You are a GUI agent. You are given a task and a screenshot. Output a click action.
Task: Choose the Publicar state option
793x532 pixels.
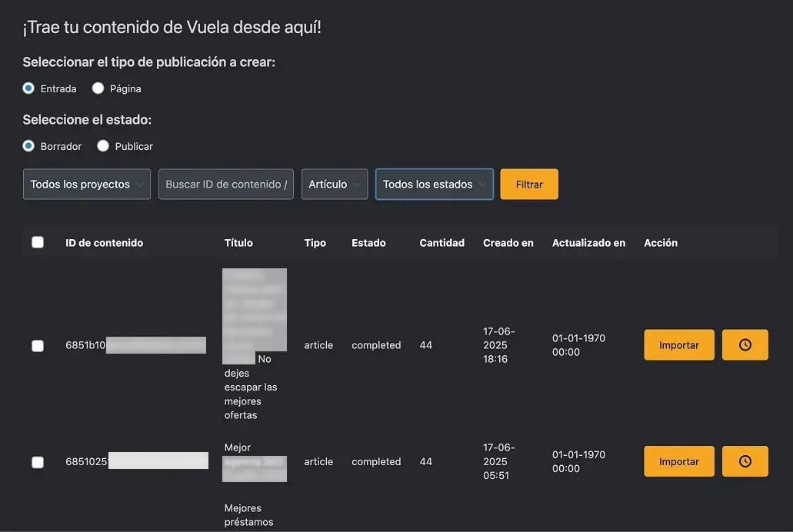point(103,145)
